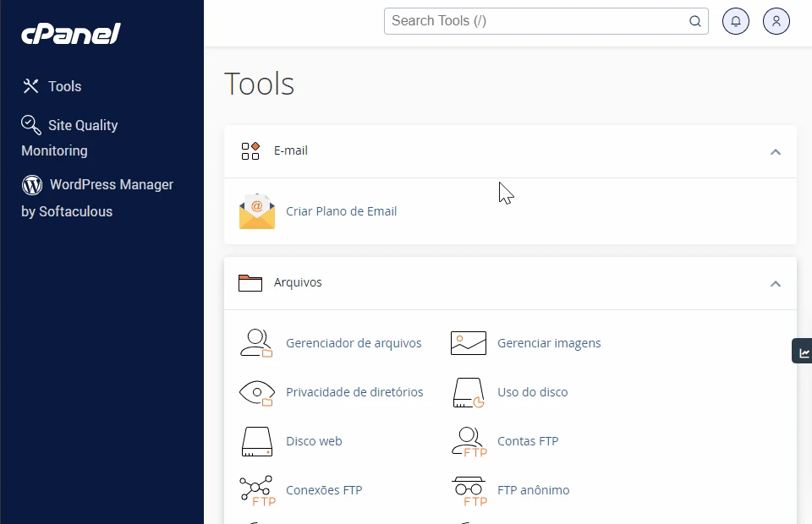This screenshot has width=812, height=524.
Task: Click the Criar Plano de Email envelope icon
Action: coord(257,211)
